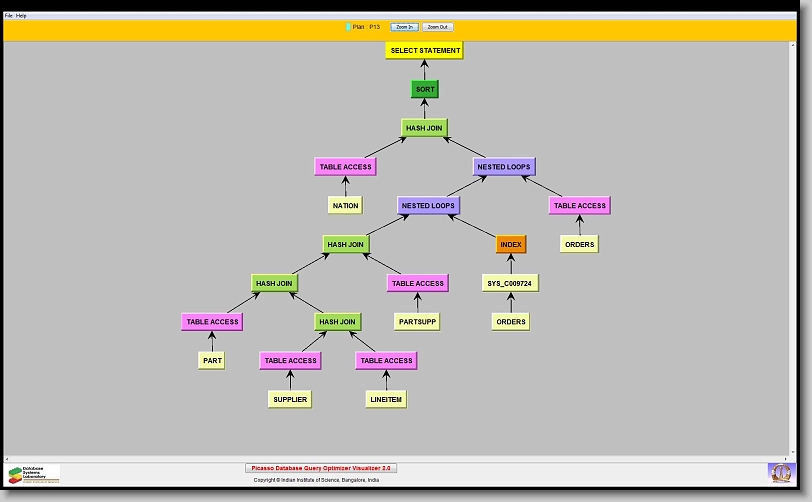The image size is (812, 502).
Task: Click the NATION table node
Action: [x=345, y=205]
